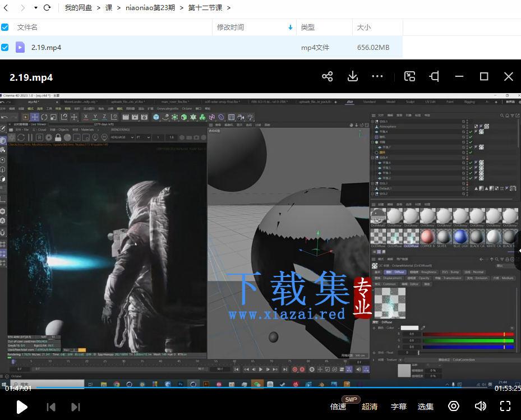This screenshot has height=420, width=521.
Task: Click the forward navigation arrow in cloud drive
Action: 22,8
